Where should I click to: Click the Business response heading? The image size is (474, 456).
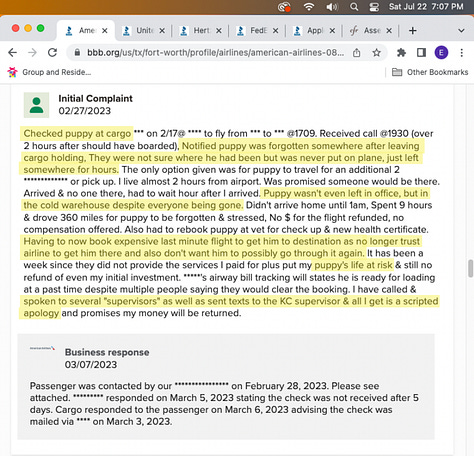point(107,352)
